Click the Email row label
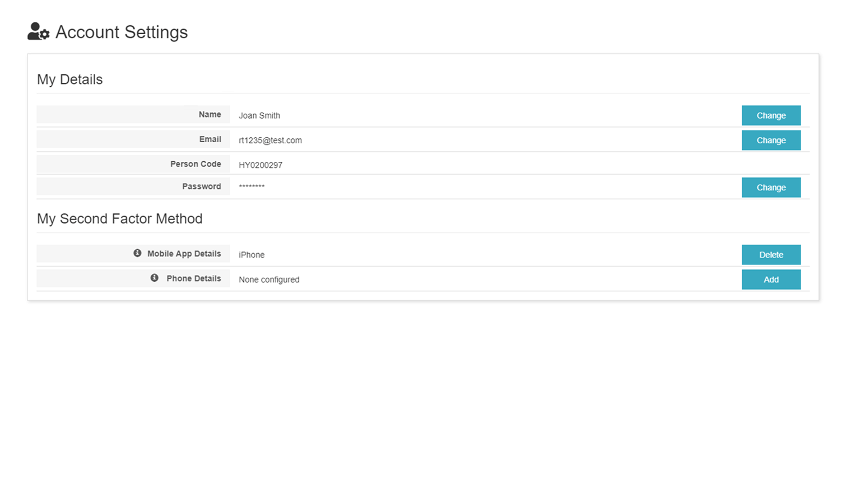 tap(210, 139)
